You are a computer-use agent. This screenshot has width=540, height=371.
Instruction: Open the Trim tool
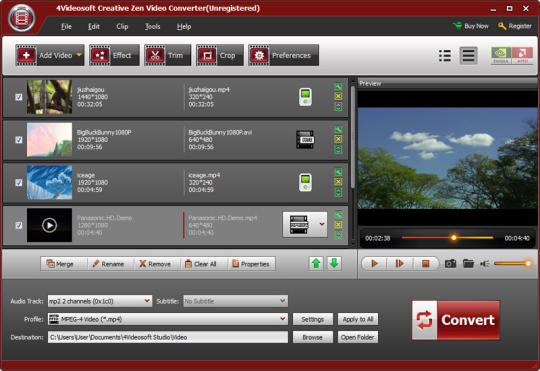click(168, 55)
